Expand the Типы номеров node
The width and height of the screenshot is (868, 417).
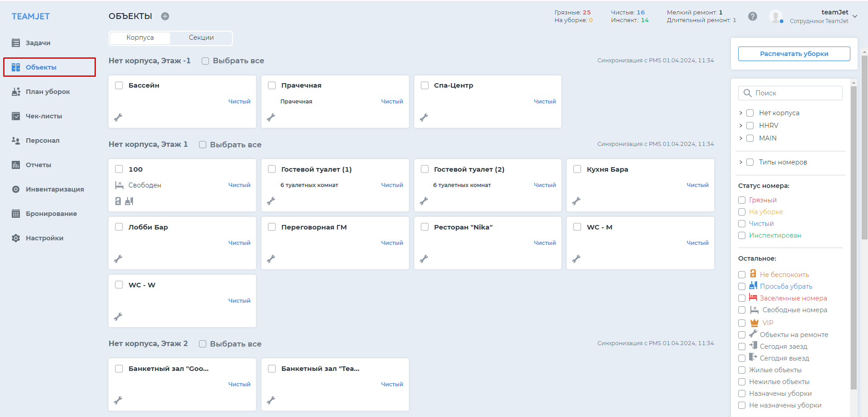click(741, 162)
